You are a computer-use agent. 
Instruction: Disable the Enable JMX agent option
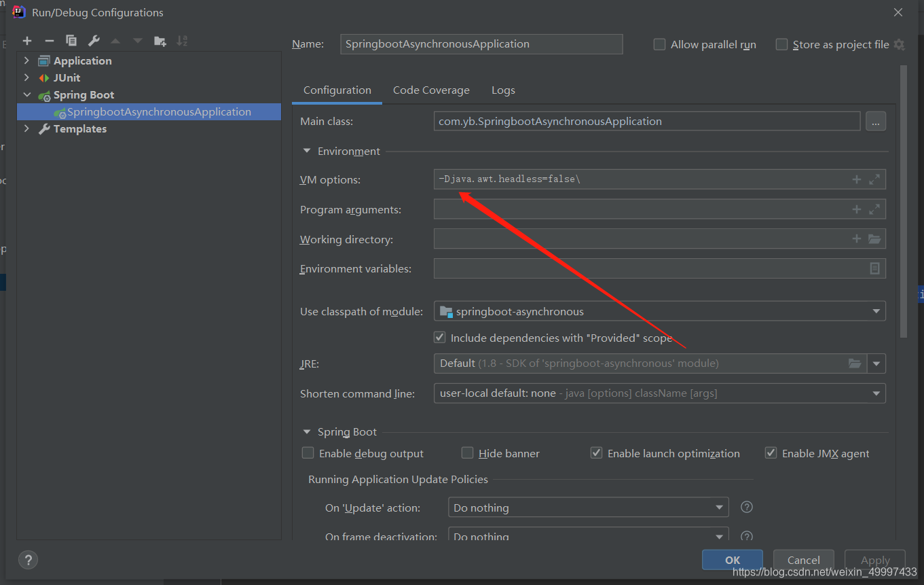[x=771, y=453]
